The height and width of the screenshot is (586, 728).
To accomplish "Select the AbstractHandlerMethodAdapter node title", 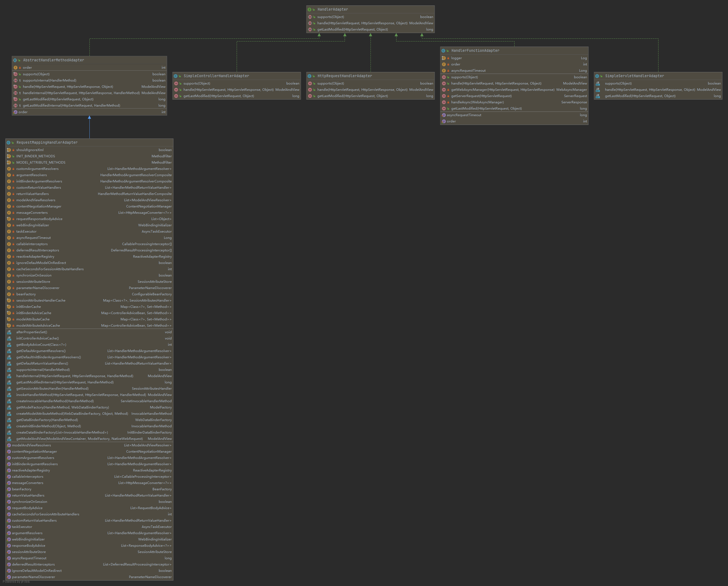I will (54, 60).
